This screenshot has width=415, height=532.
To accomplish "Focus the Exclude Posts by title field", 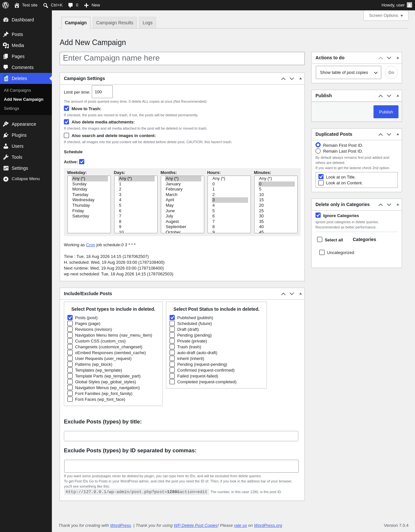I will pyautogui.click(x=181, y=436).
